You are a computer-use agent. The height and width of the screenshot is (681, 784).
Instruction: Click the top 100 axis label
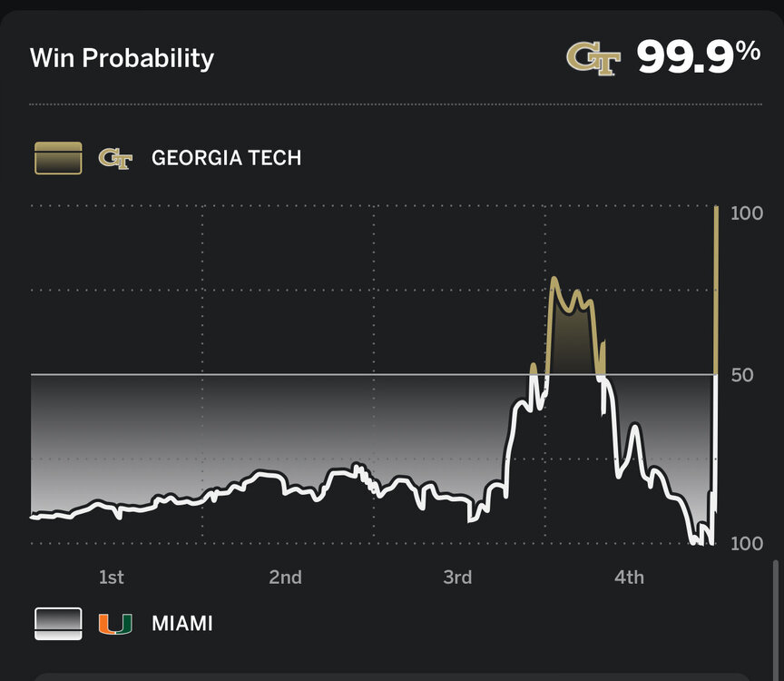pyautogui.click(x=747, y=213)
